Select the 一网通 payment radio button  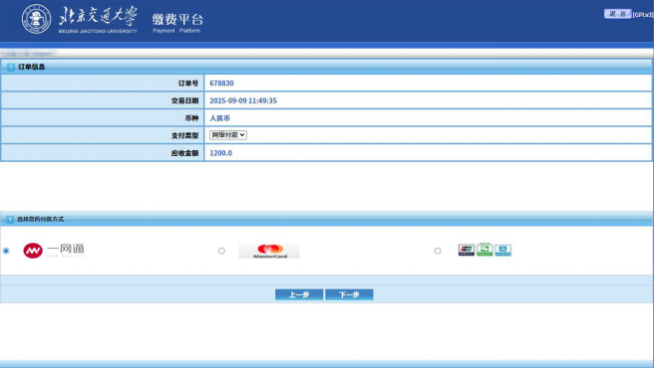point(6,251)
